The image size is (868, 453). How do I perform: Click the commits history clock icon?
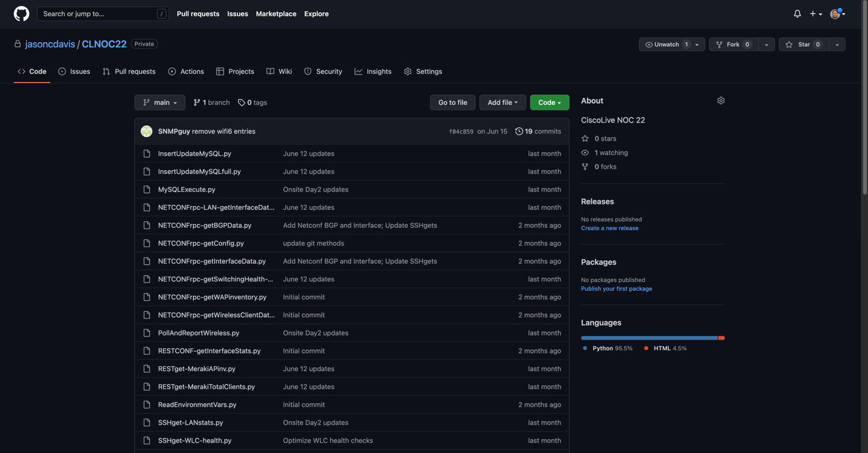[518, 131]
